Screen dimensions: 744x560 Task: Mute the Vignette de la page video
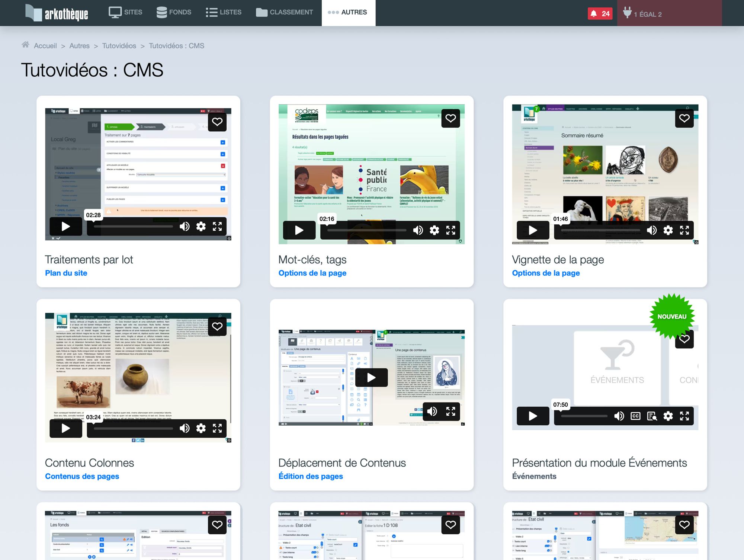pyautogui.click(x=651, y=230)
